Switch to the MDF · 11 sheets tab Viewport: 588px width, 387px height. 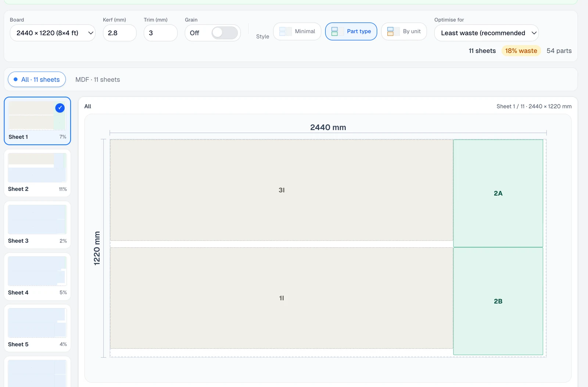[98, 79]
